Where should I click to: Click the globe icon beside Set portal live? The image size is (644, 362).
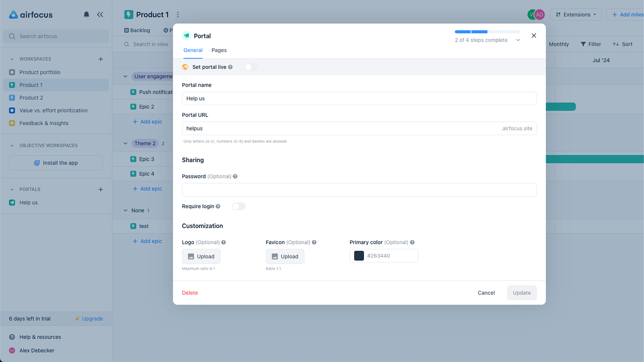point(185,67)
